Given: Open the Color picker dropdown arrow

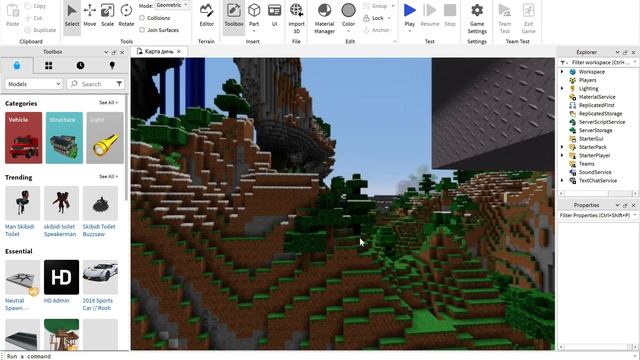Looking at the screenshot, I should pos(348,31).
